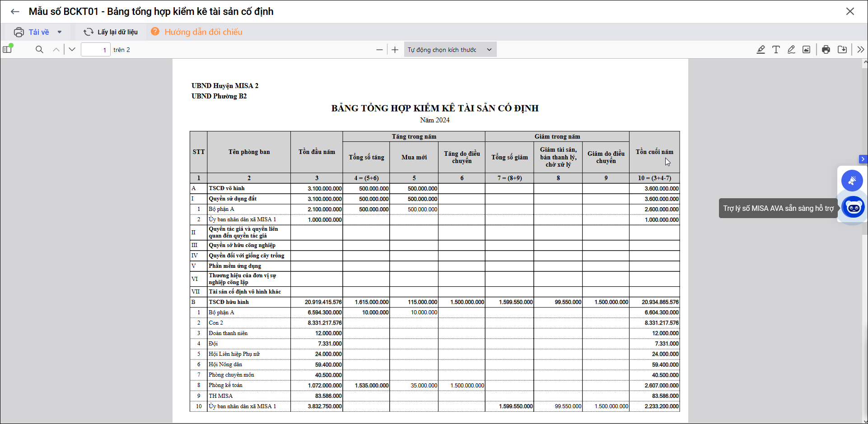Open the 'Tải về' dropdown arrow
This screenshot has width=868, height=424.
[60, 32]
